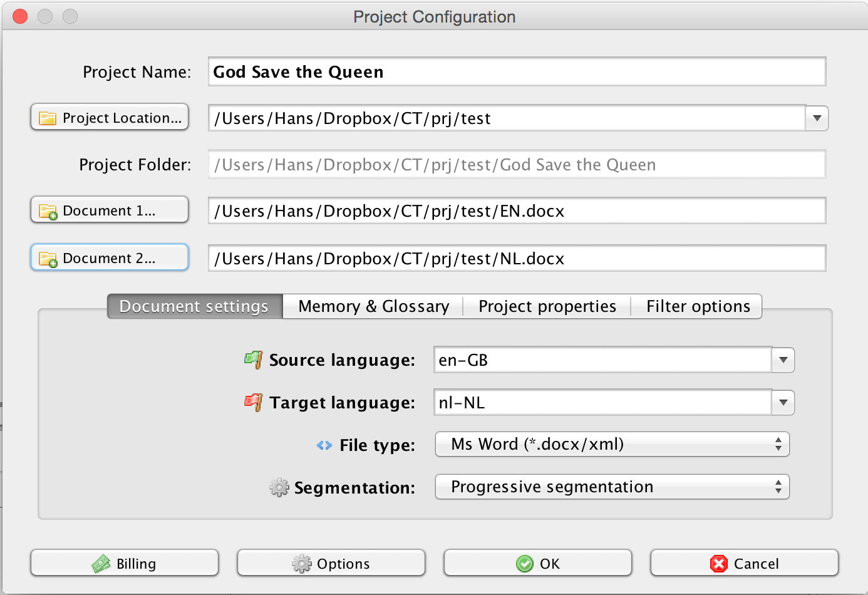The width and height of the screenshot is (868, 595).
Task: Open the File type selector
Action: pyautogui.click(x=612, y=445)
